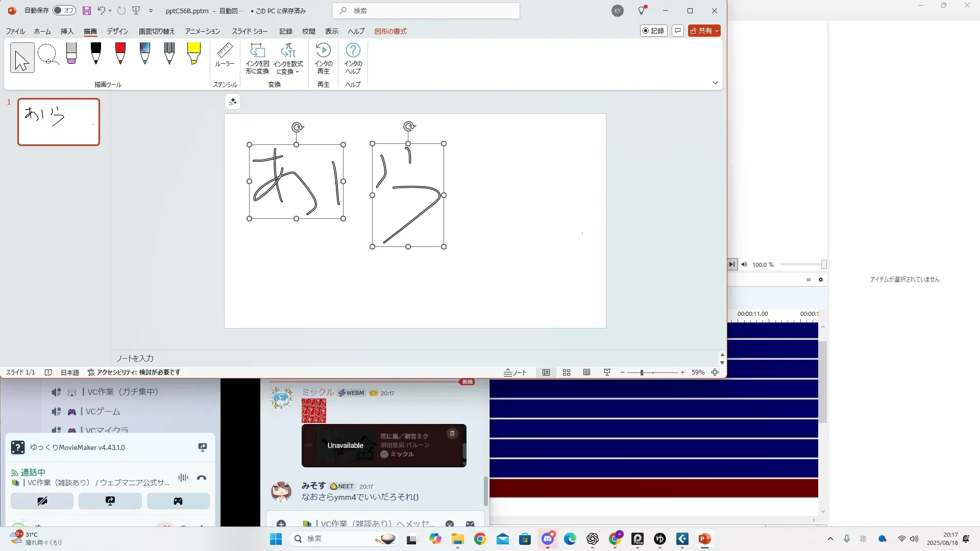Select slide 1 thumbnail
The width and height of the screenshot is (980, 551).
tap(59, 122)
